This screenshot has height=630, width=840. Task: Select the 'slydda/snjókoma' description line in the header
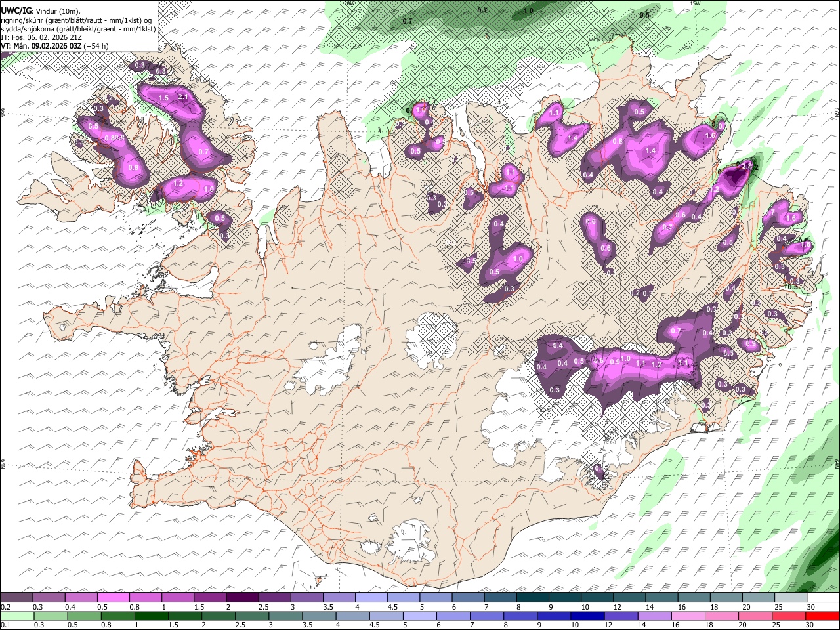click(78, 28)
